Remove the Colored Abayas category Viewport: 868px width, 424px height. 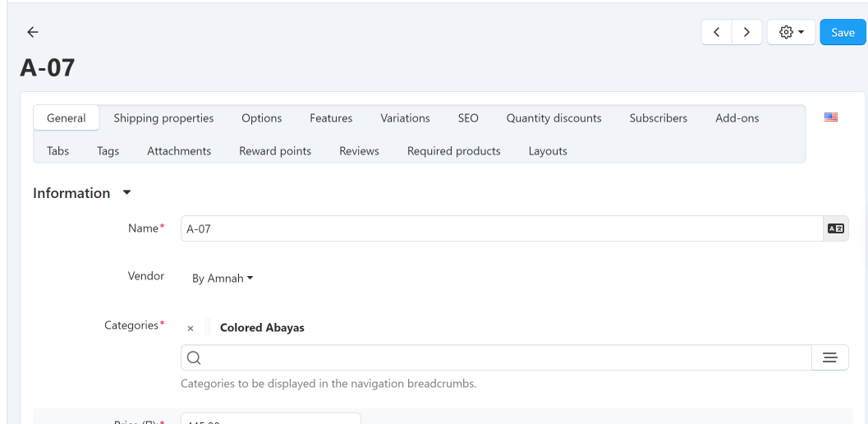click(x=191, y=328)
